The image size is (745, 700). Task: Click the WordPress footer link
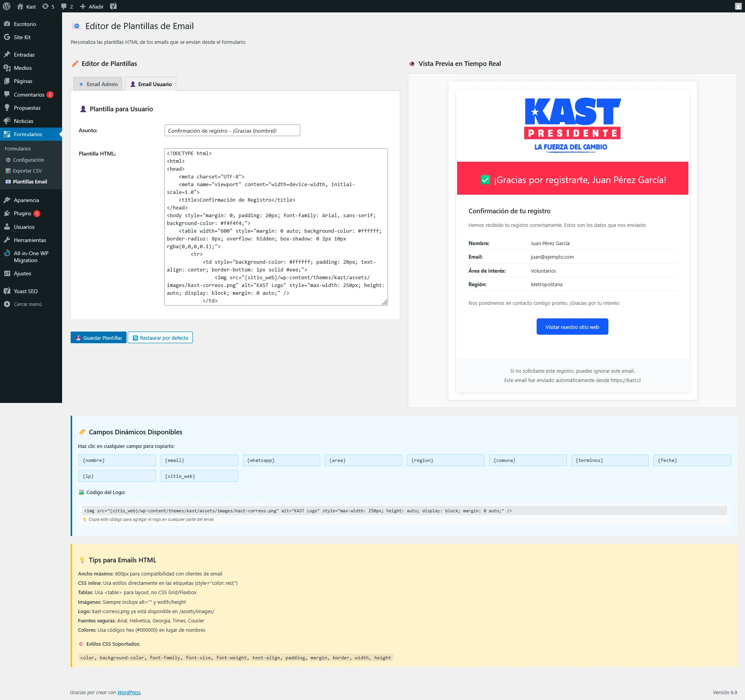pos(129,692)
